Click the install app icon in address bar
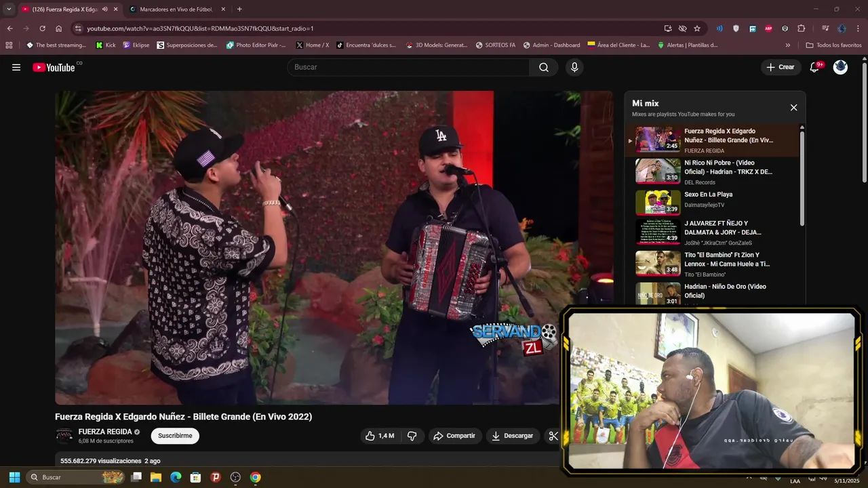This screenshot has width=868, height=488. (x=668, y=28)
